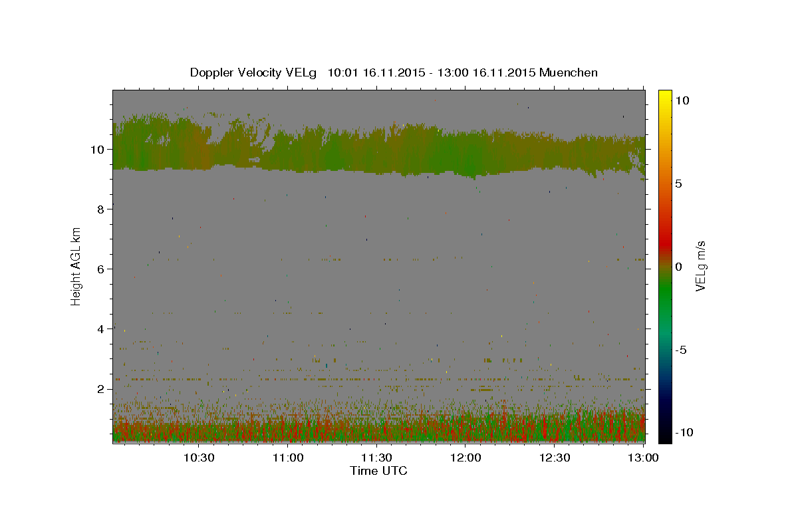Click the '12:00' time tick label
798x532 pixels.
click(x=465, y=458)
